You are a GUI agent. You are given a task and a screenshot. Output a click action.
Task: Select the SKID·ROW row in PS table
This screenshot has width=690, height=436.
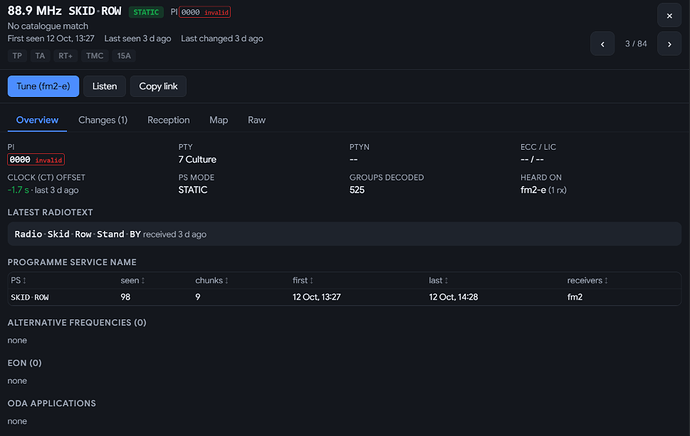click(x=344, y=297)
